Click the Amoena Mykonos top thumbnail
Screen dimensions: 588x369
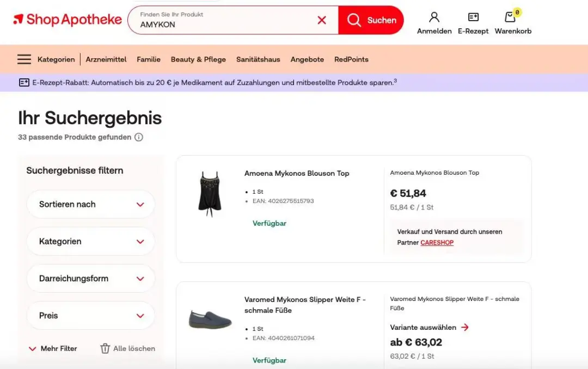point(210,194)
